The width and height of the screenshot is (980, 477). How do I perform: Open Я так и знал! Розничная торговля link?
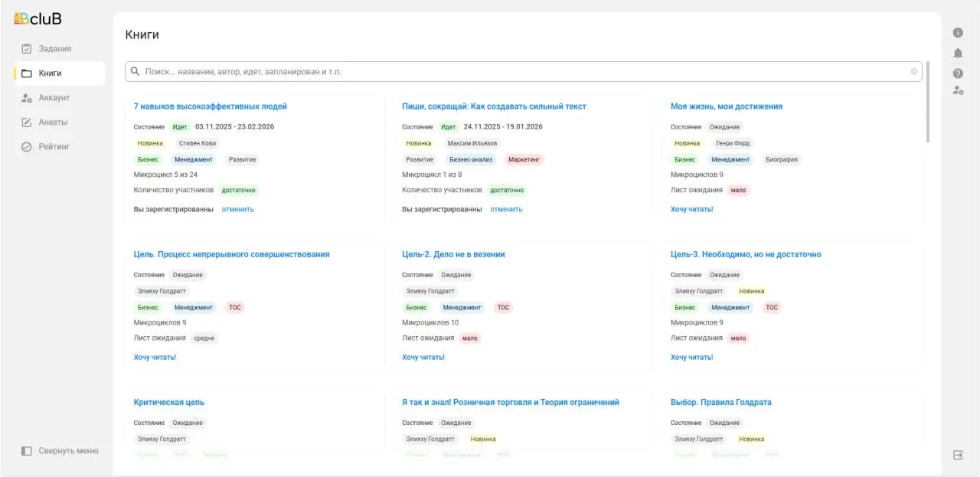pos(511,402)
